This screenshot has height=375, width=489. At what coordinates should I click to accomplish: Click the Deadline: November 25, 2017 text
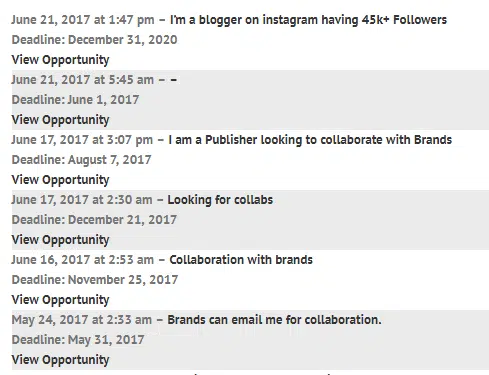[95, 280]
